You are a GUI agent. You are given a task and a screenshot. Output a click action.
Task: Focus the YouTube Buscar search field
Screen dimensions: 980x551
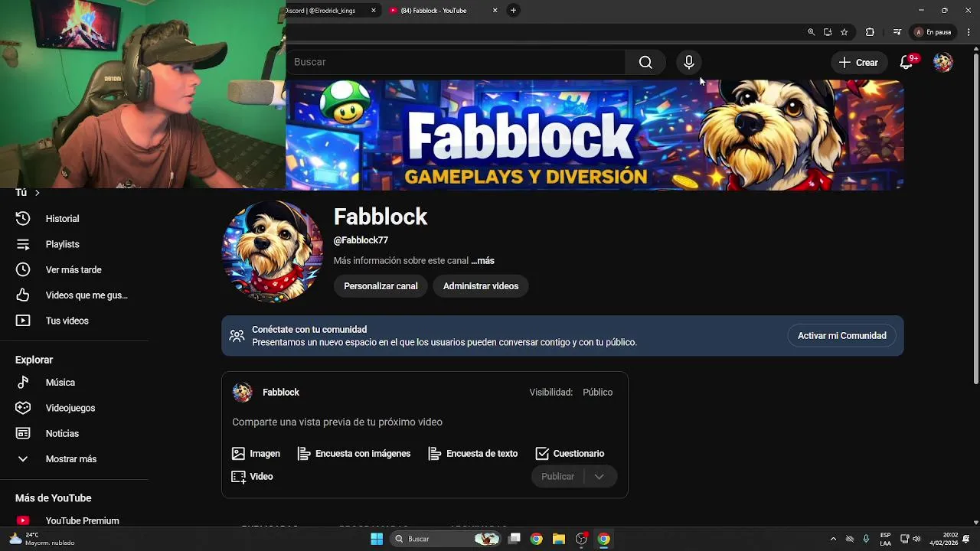[x=456, y=62]
